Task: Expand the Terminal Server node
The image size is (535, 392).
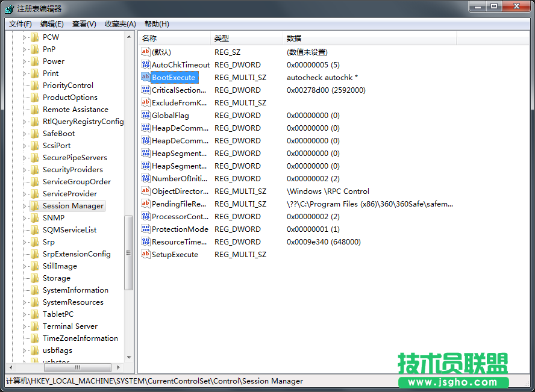Action: (23, 326)
